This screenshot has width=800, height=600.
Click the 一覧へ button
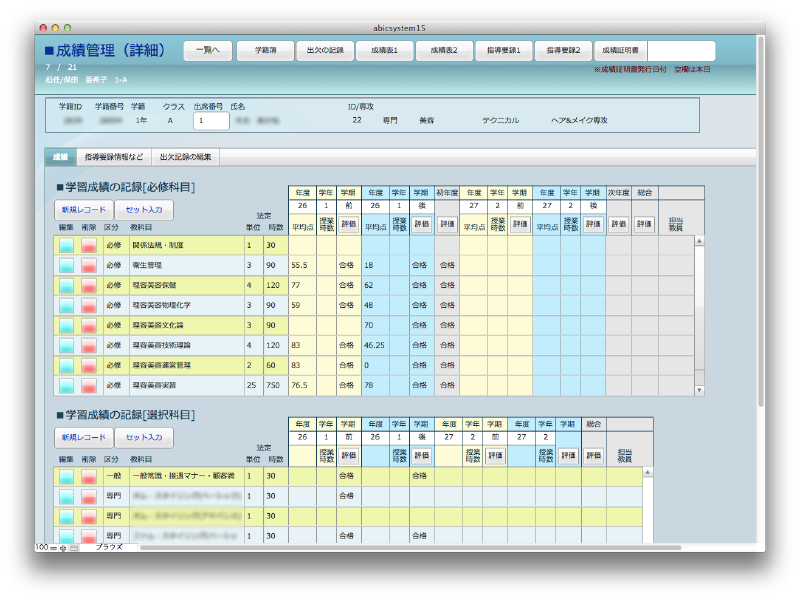[x=208, y=50]
